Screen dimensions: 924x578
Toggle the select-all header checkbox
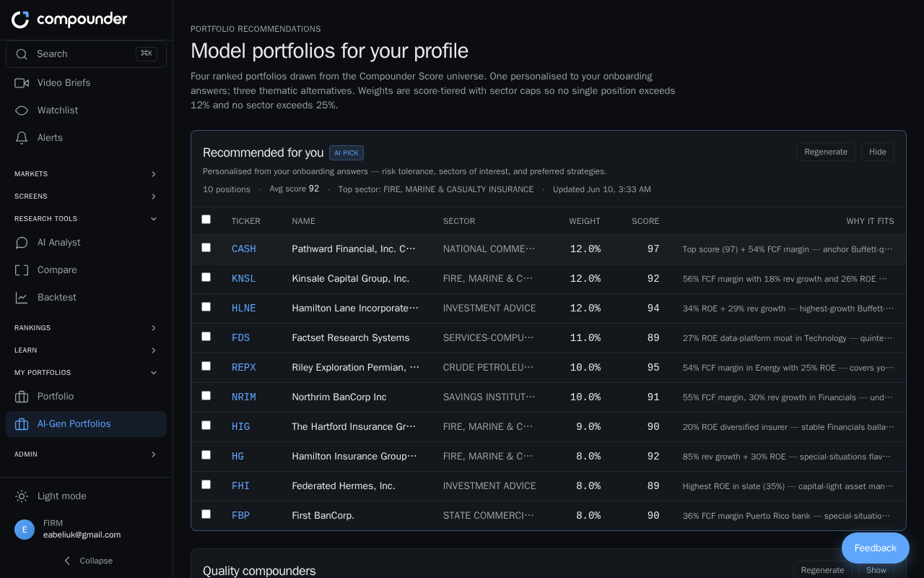[x=206, y=220]
